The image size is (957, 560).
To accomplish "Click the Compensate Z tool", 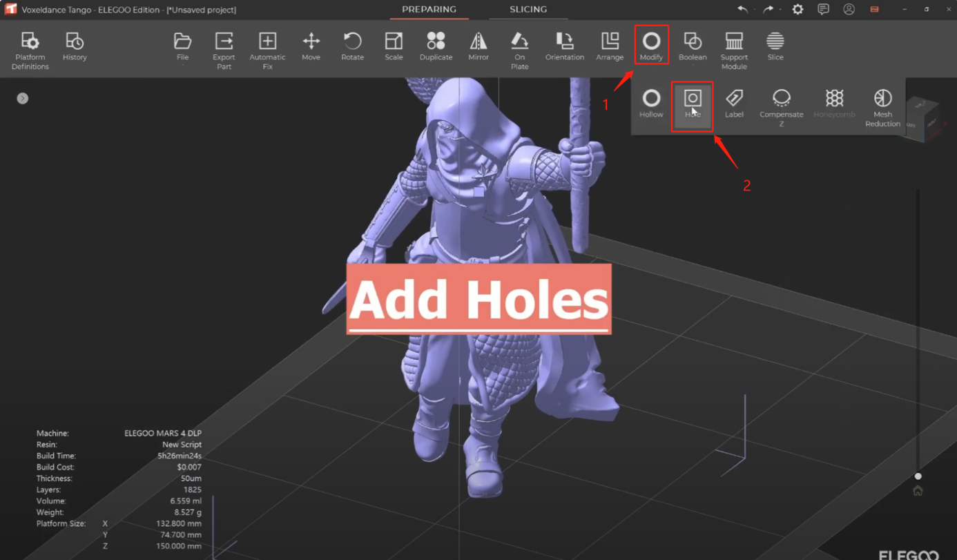I will (x=781, y=107).
